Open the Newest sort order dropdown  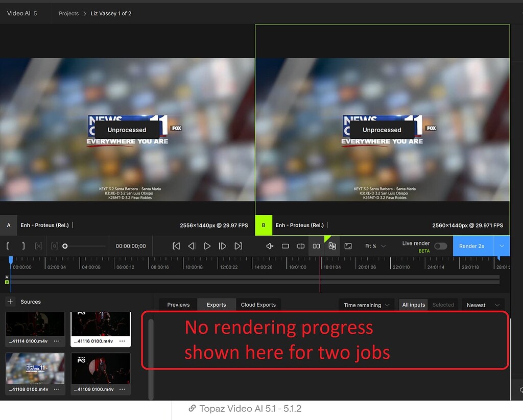point(482,305)
